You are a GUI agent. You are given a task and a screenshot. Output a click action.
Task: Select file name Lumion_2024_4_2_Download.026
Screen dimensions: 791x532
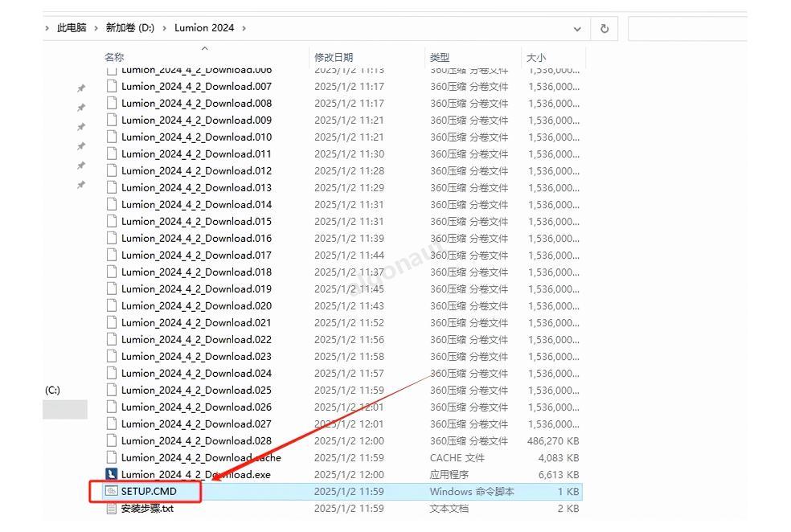196,407
